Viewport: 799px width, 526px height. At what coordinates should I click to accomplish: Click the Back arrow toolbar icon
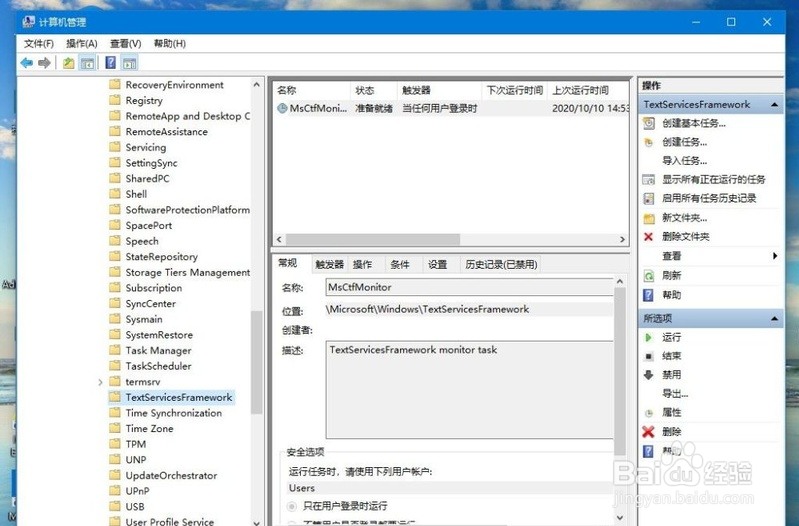point(26,63)
